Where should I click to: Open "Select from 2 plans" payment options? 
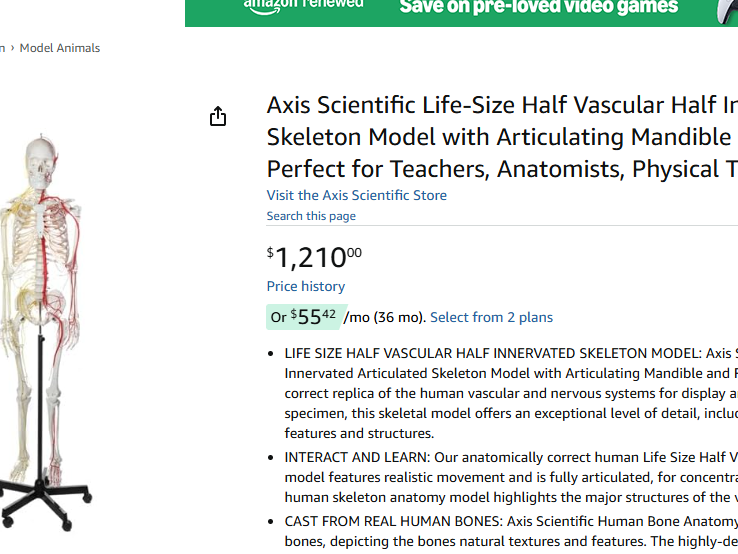[491, 317]
